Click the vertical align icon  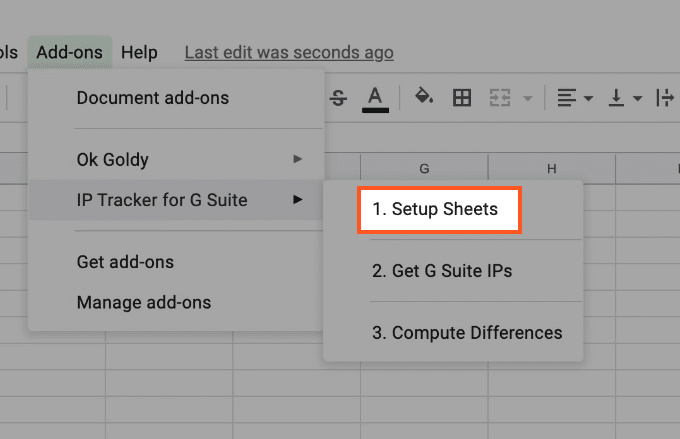tap(616, 98)
